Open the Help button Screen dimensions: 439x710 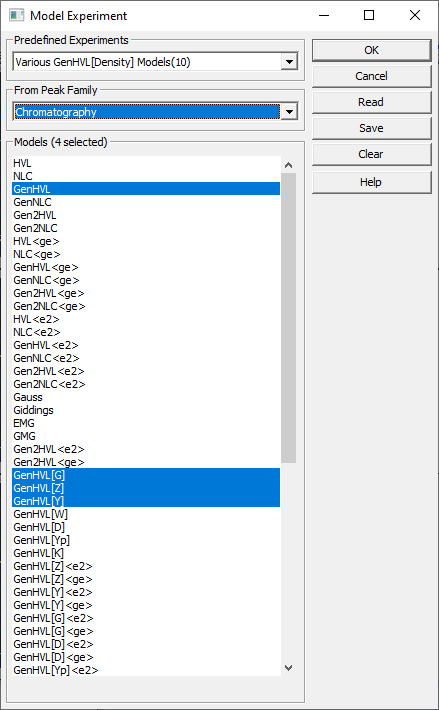click(x=372, y=182)
